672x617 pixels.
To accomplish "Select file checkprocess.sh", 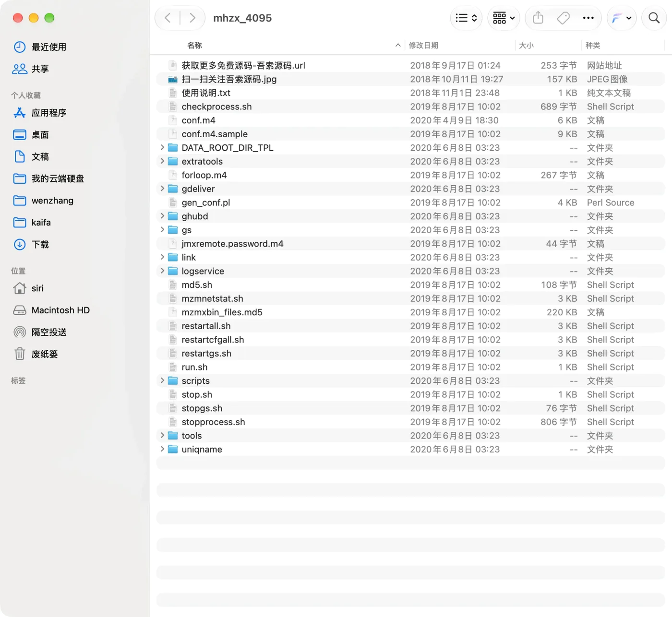I will [x=410, y=107].
